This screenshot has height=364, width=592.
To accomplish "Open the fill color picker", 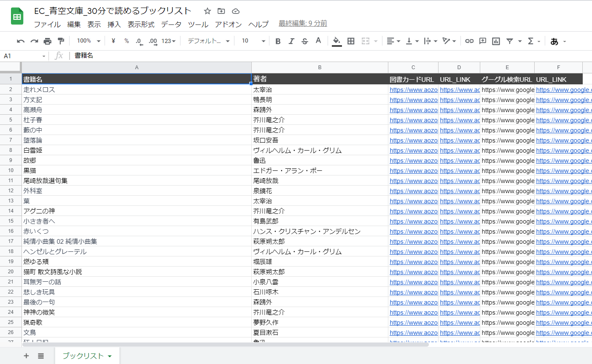I will click(x=336, y=41).
